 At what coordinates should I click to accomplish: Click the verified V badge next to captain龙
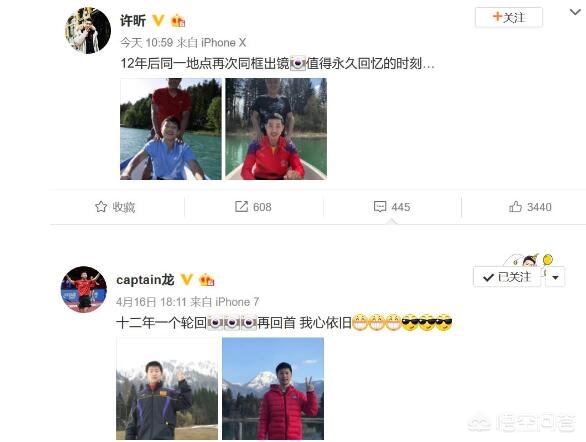click(x=186, y=279)
